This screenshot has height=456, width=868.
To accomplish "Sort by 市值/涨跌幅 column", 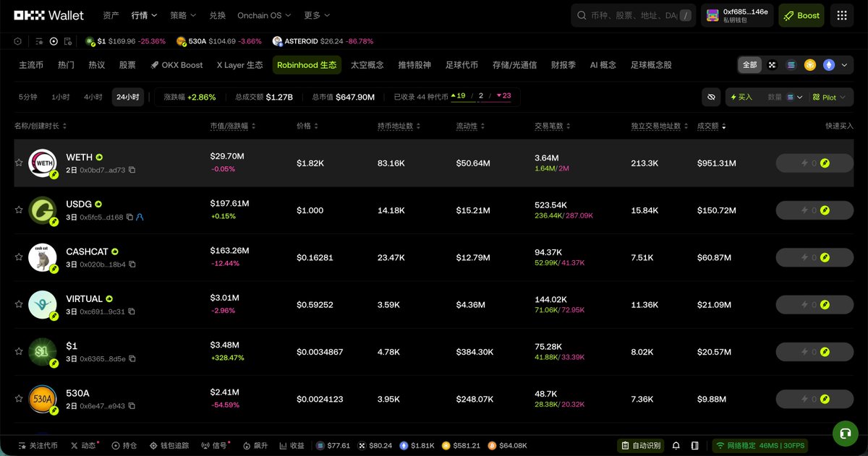I will (x=233, y=126).
